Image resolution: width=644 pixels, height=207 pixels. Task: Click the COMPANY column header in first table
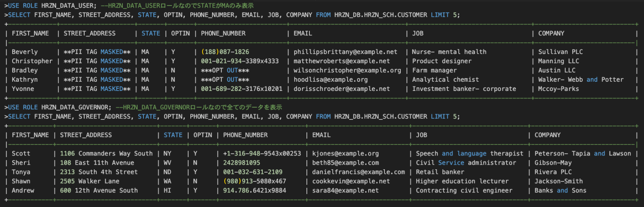pyautogui.click(x=551, y=33)
